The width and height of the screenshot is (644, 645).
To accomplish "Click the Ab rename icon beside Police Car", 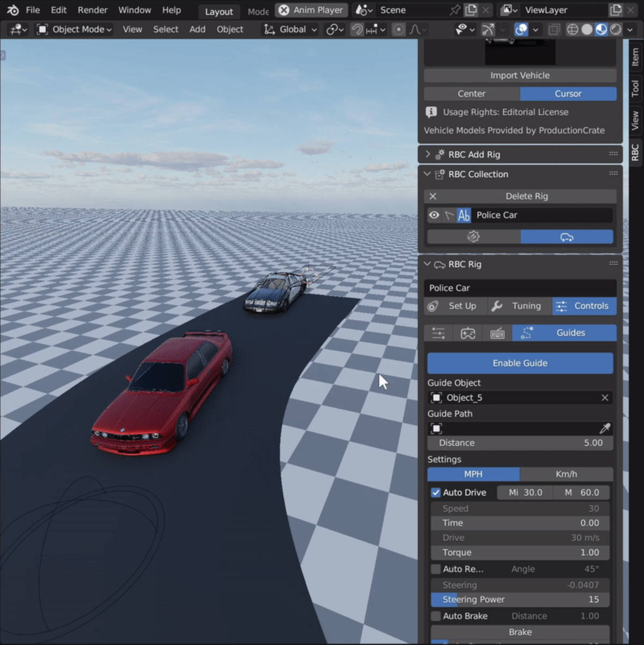I will tap(464, 215).
